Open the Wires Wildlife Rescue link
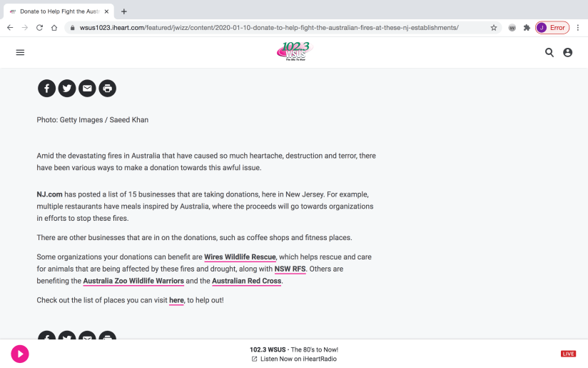Image resolution: width=588 pixels, height=368 pixels. point(240,257)
